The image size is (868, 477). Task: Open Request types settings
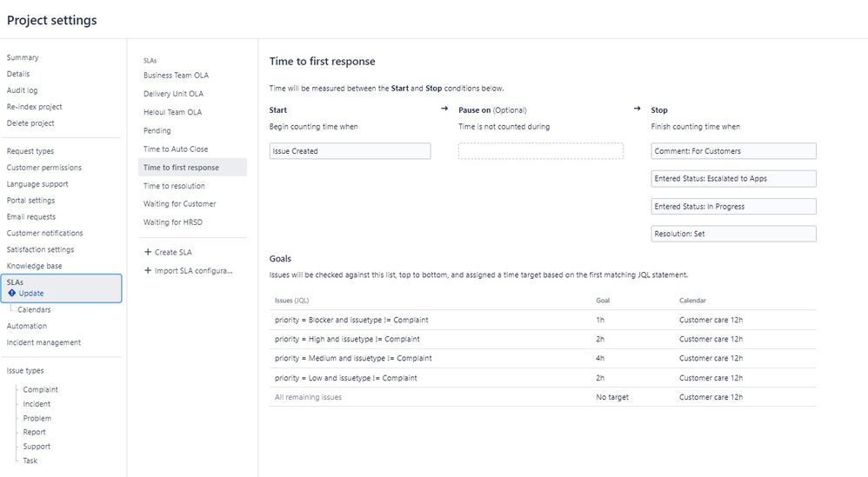pyautogui.click(x=30, y=151)
